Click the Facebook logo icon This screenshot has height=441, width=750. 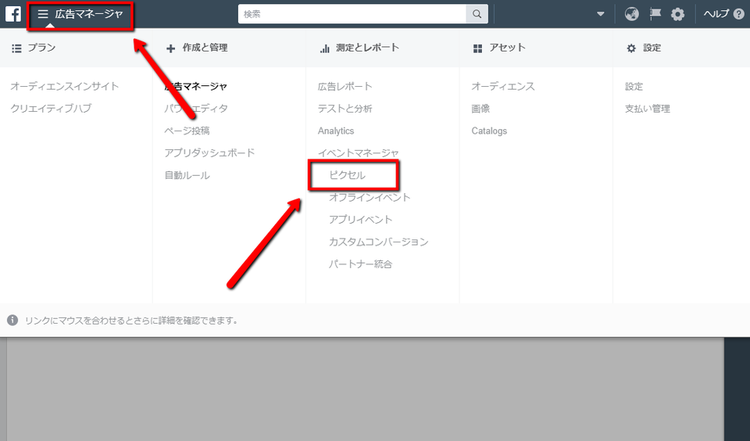tap(13, 14)
